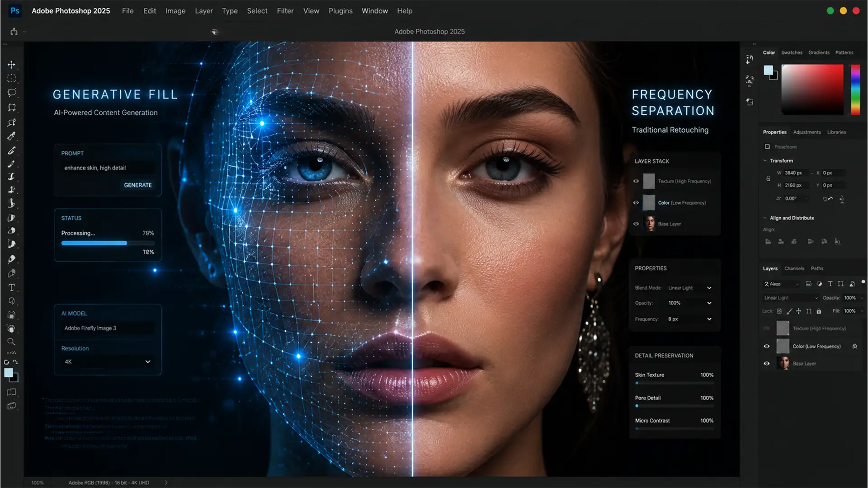Click the flip vertical icon in Transform
The width and height of the screenshot is (868, 488).
pos(842,199)
